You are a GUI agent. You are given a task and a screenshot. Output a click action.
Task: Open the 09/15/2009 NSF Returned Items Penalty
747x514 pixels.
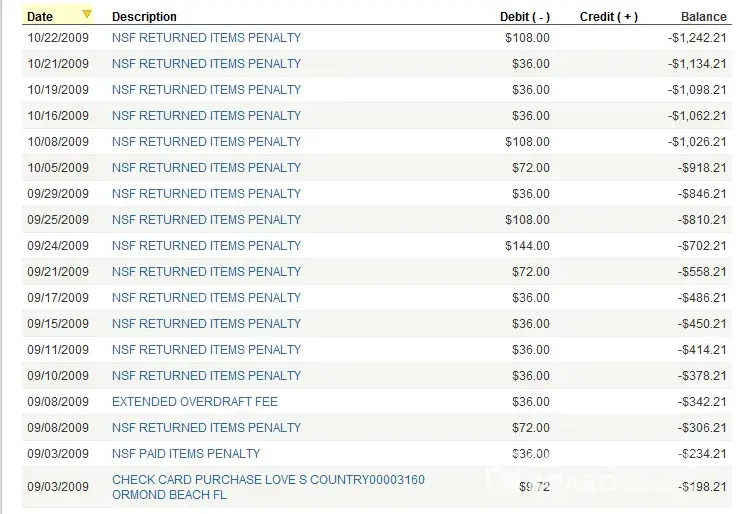click(206, 324)
